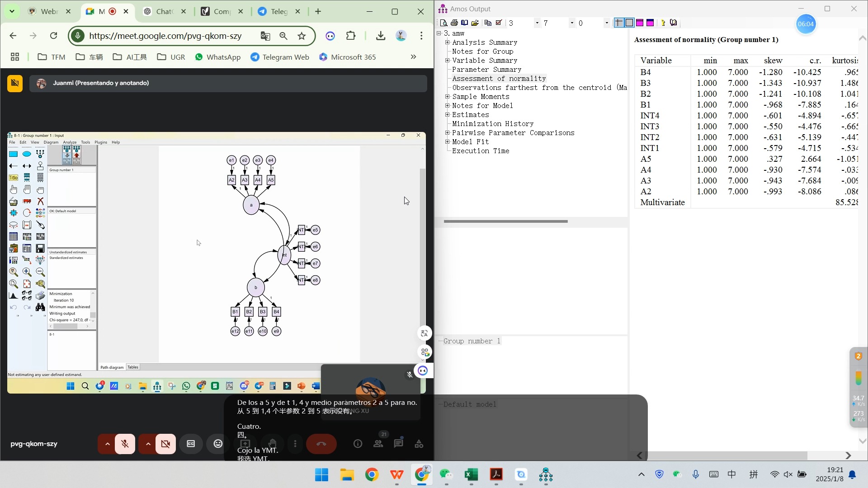This screenshot has height=488, width=868.
Task: Open the TFM bookmarks folder
Action: click(52, 57)
